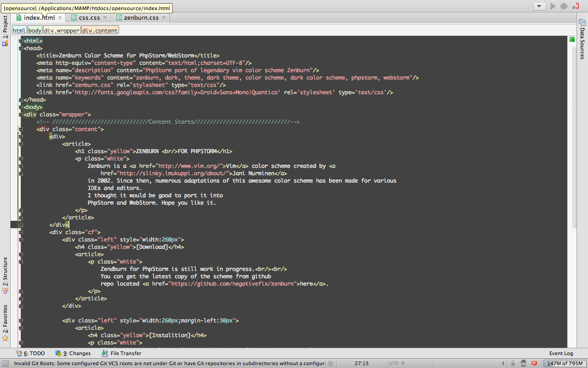This screenshot has height=368, width=588.
Task: Select the body breadcrumb
Action: 35,30
